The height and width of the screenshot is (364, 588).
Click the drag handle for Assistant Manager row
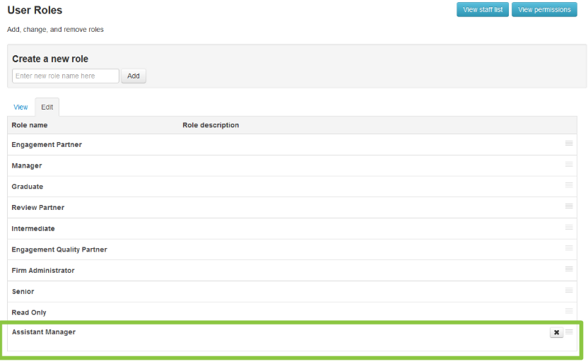(x=569, y=331)
